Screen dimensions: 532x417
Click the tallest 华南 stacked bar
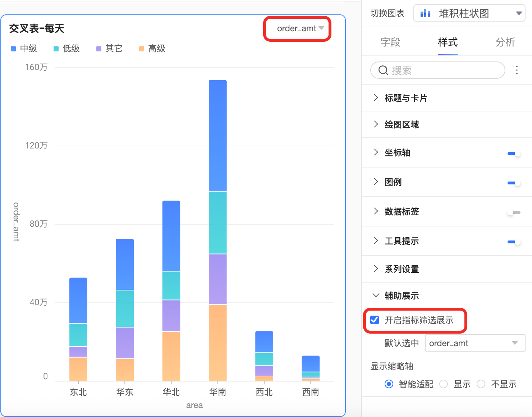[x=217, y=230]
